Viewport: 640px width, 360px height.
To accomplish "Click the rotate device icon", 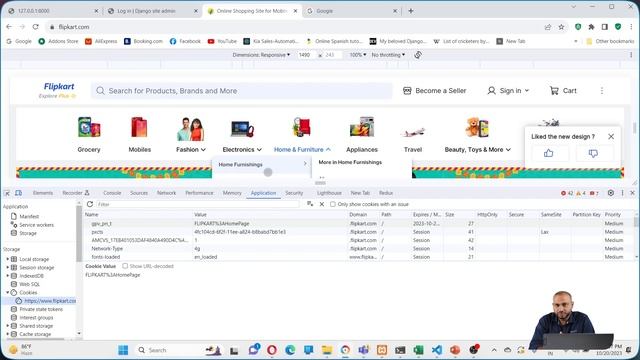I will (x=418, y=55).
